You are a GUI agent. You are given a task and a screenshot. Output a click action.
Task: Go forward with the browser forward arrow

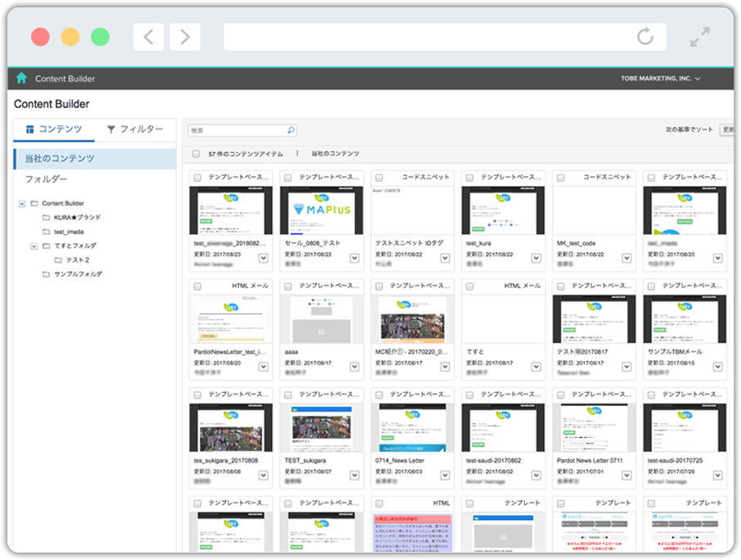[185, 36]
